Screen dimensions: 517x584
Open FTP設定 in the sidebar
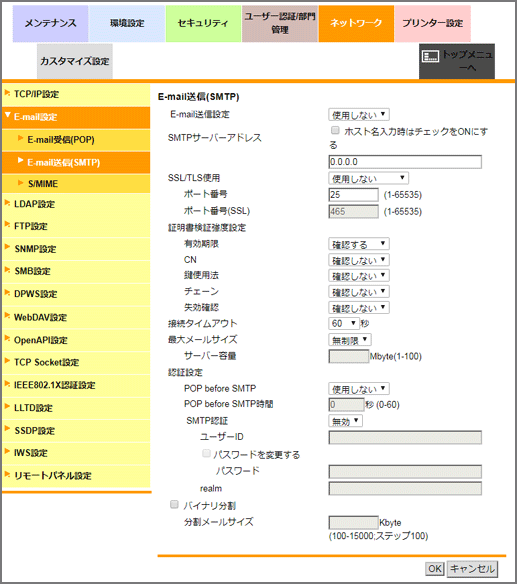[76, 226]
